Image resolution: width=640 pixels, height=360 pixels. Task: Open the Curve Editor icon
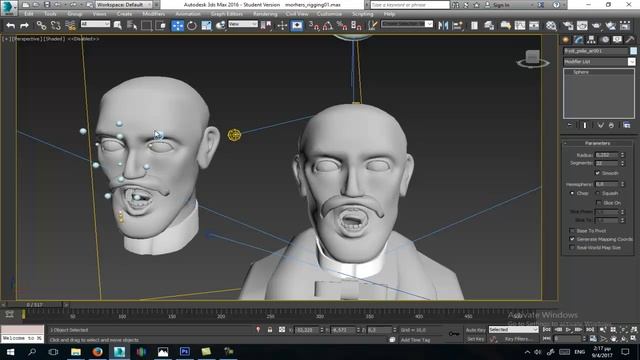(x=520, y=26)
